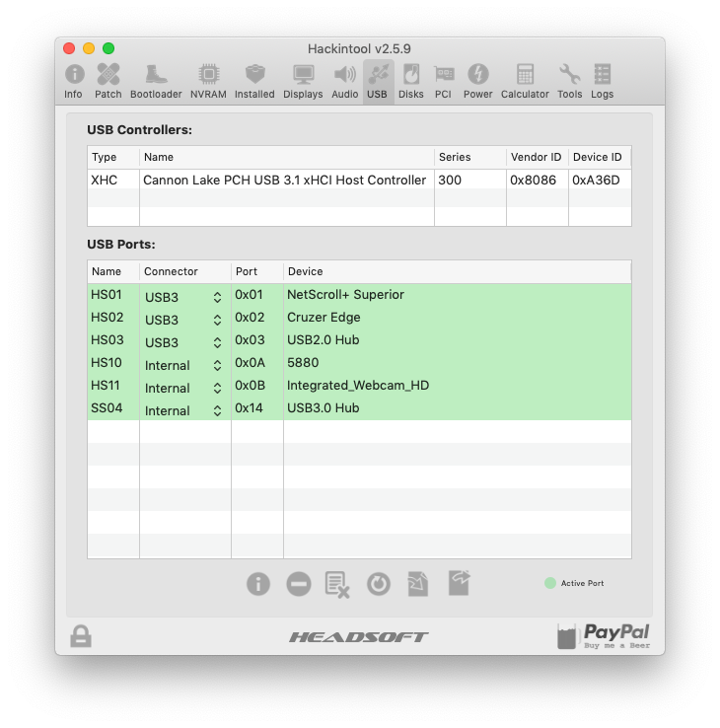Click the 0x14 port value
The height and width of the screenshot is (728, 720).
(x=249, y=408)
